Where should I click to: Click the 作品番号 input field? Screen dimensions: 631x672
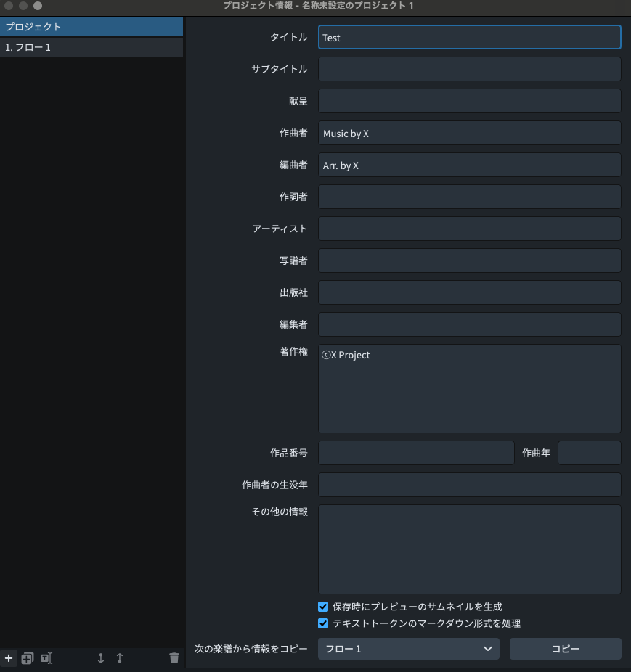415,453
